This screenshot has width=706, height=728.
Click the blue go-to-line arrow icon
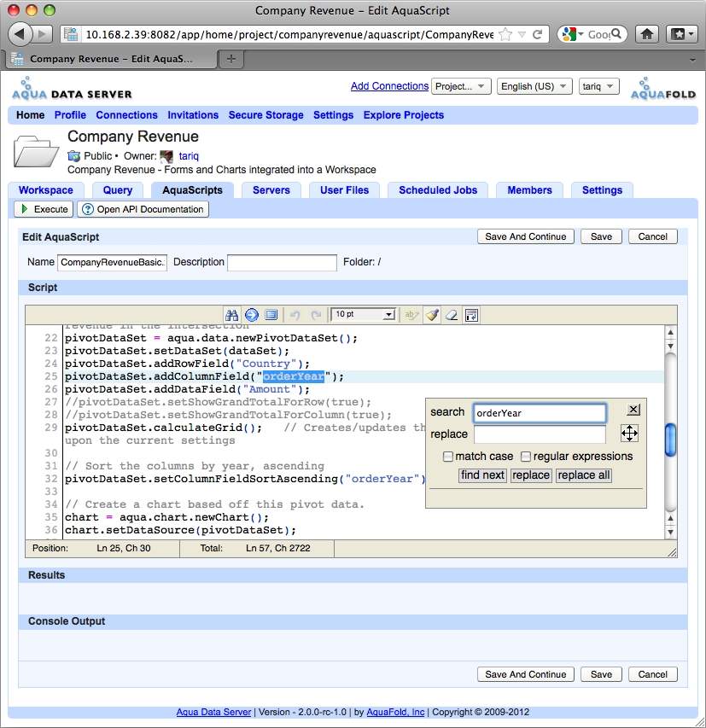(x=251, y=315)
